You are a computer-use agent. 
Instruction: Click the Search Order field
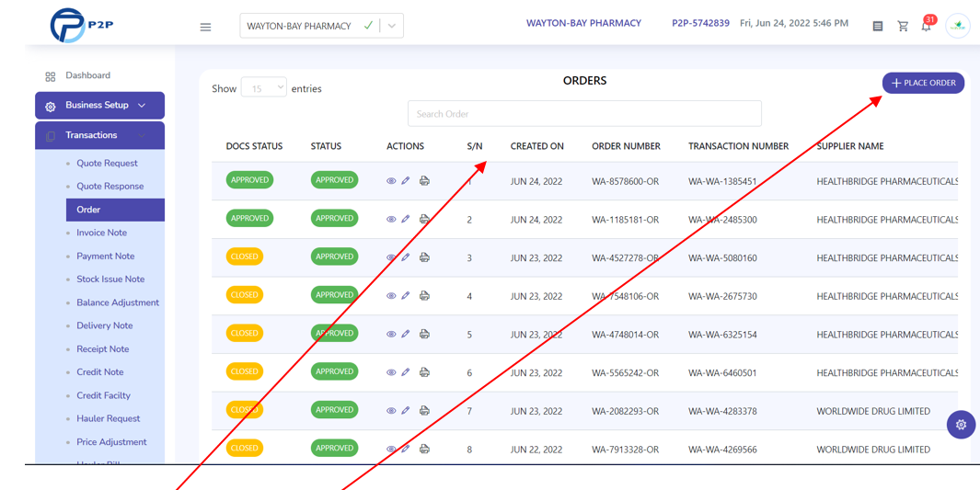coord(584,114)
